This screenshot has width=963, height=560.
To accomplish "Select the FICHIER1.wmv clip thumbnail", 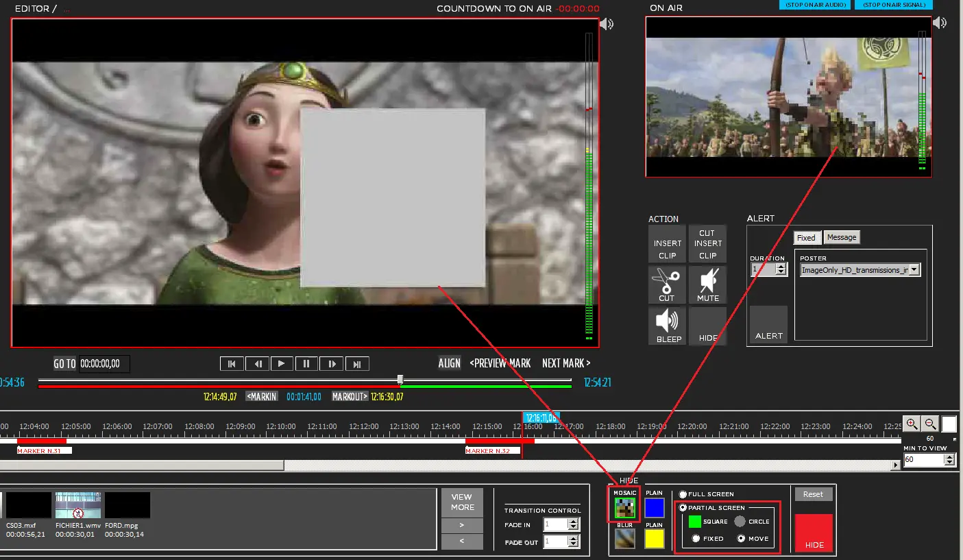I will coord(77,505).
